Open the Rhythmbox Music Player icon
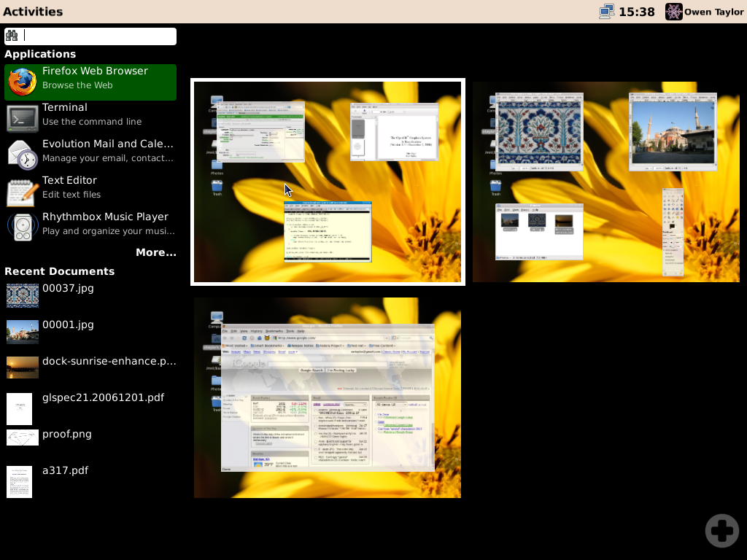 click(x=22, y=227)
